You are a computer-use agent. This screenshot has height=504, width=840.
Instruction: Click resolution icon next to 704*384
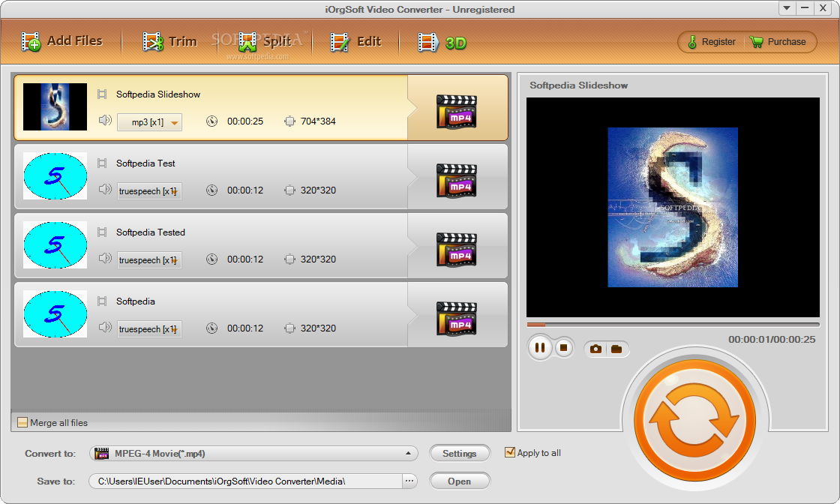click(289, 121)
